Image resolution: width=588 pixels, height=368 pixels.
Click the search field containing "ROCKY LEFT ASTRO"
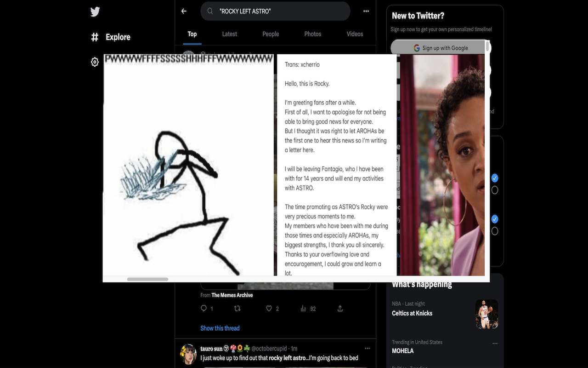(276, 11)
